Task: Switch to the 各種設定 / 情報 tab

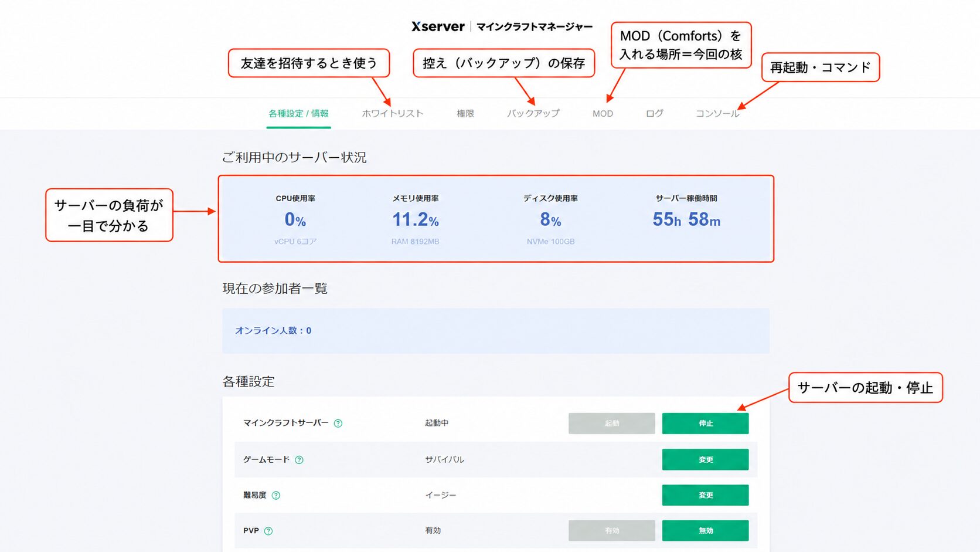Action: 298,113
